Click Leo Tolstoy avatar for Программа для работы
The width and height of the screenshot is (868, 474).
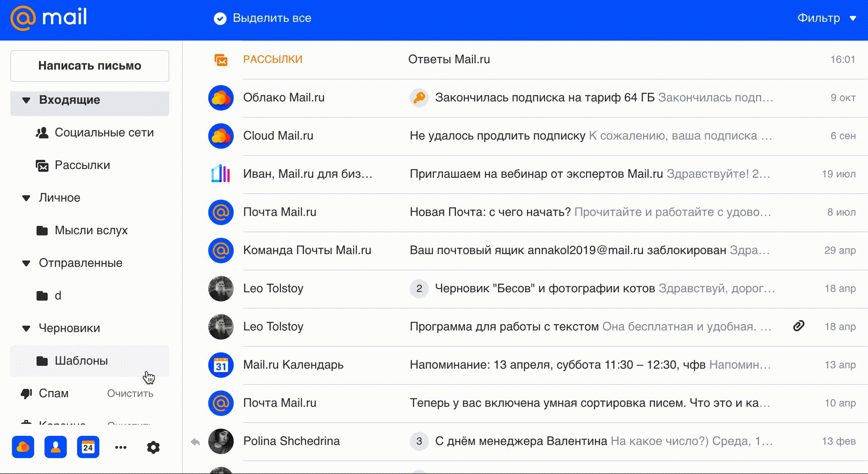(221, 326)
